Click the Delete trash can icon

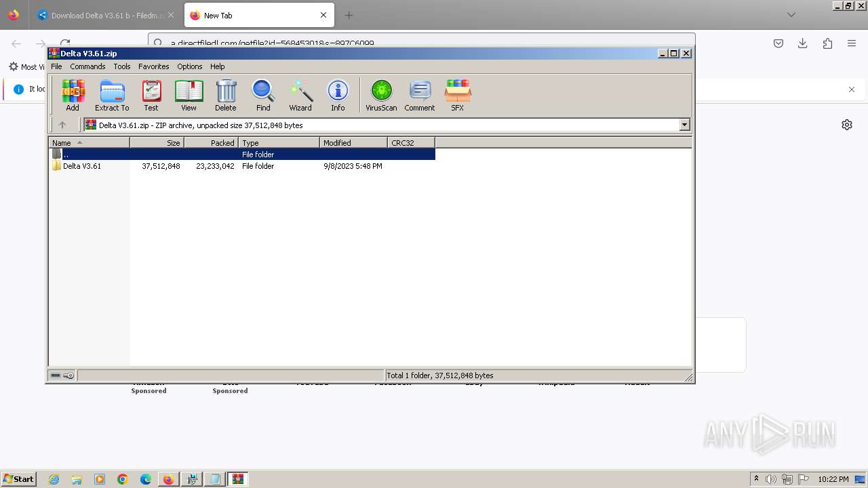click(226, 96)
